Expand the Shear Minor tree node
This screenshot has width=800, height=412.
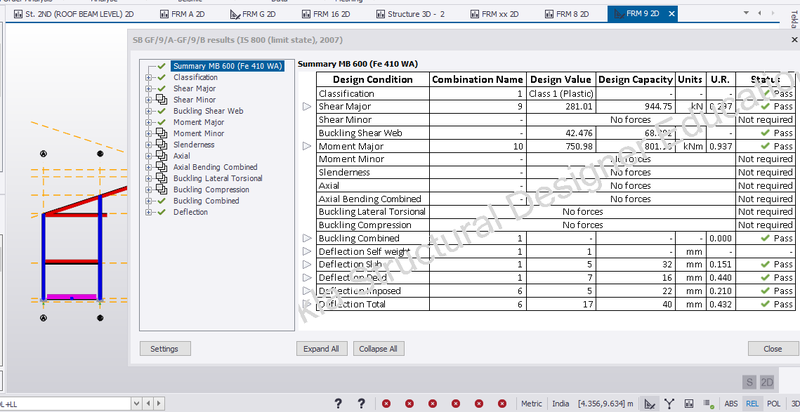click(x=148, y=100)
